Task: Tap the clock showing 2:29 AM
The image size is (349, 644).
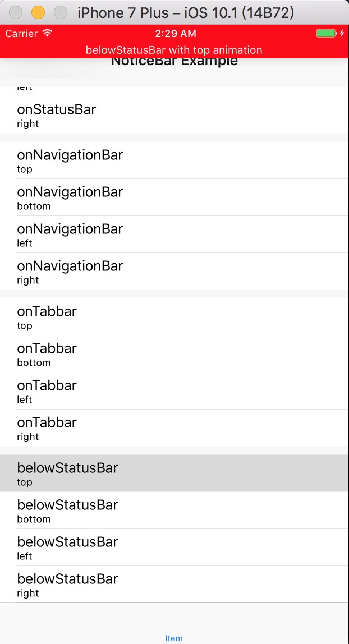Action: pos(174,33)
